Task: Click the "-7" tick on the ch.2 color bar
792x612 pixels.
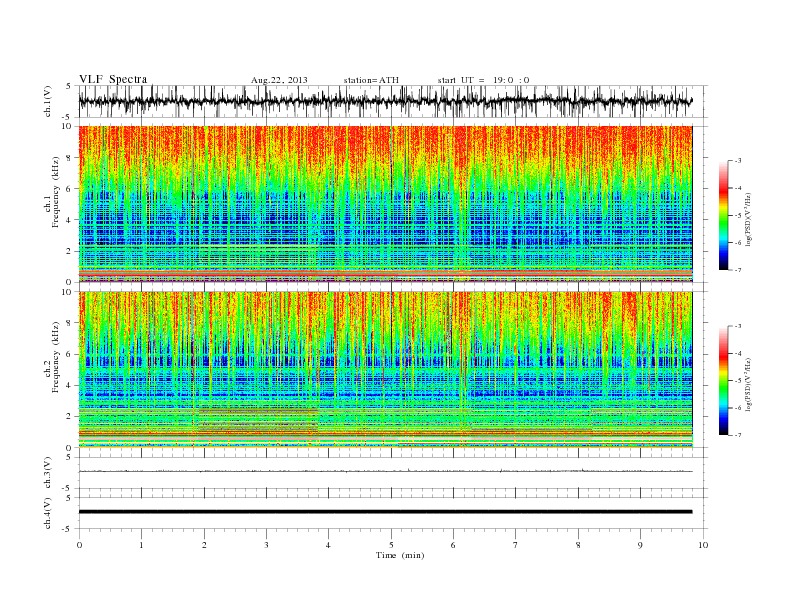Action: 738,435
